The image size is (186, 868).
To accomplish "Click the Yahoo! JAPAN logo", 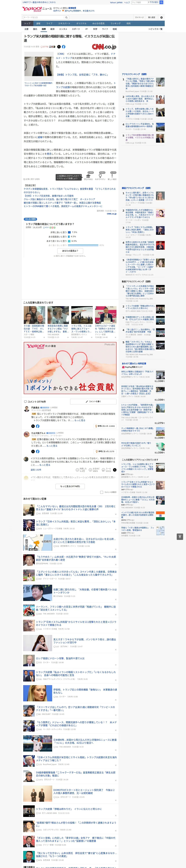I will [x=32, y=9].
